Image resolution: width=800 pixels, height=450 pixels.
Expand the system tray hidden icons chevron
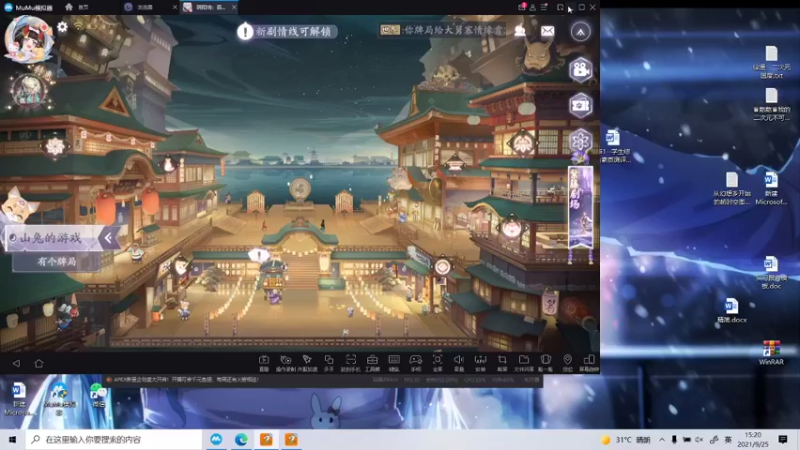662,439
